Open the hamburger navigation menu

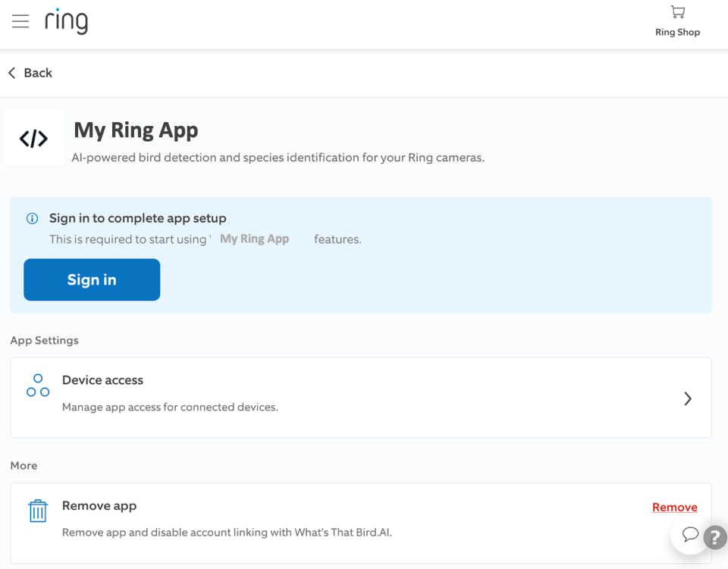(x=20, y=21)
